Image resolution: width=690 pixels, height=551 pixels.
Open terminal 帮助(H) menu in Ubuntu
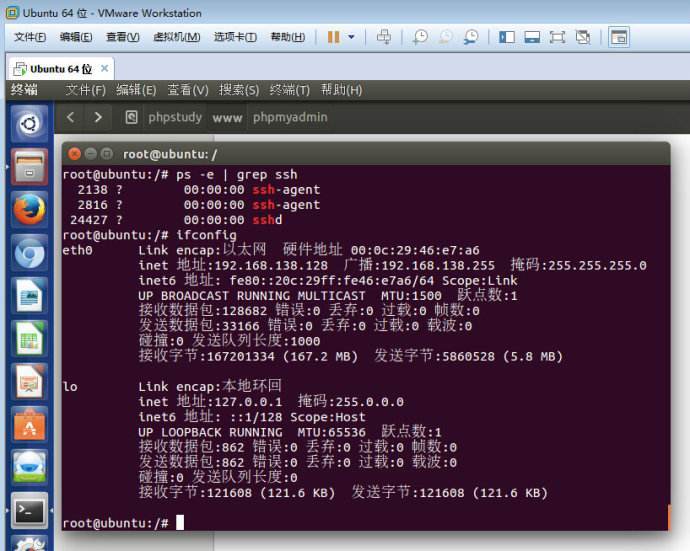point(341,90)
